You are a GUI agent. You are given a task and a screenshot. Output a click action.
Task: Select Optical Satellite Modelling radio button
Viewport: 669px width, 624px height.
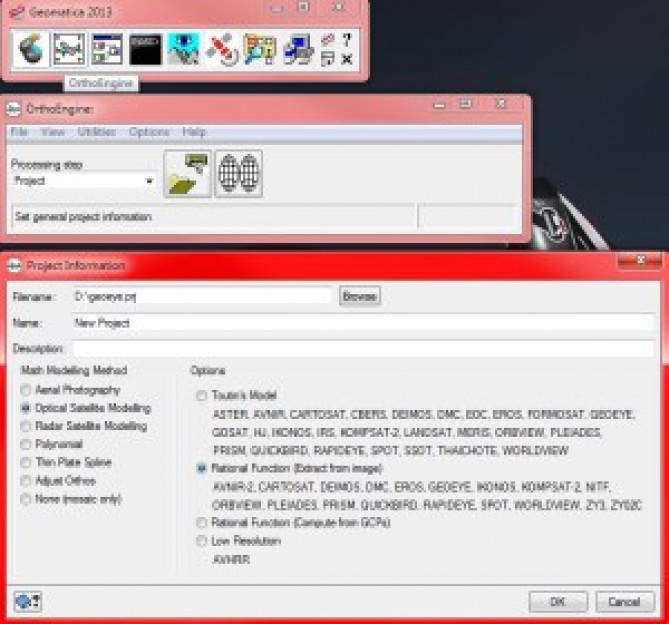tap(26, 408)
